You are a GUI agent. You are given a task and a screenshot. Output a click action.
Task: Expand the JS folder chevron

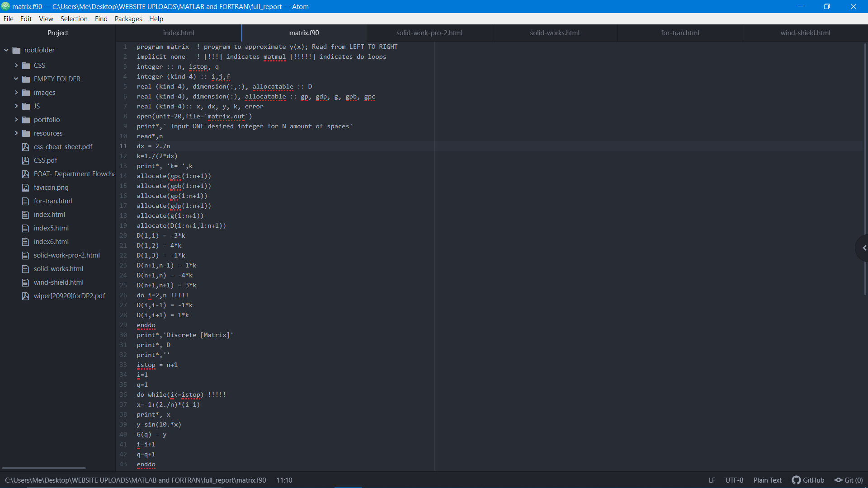pyautogui.click(x=16, y=106)
